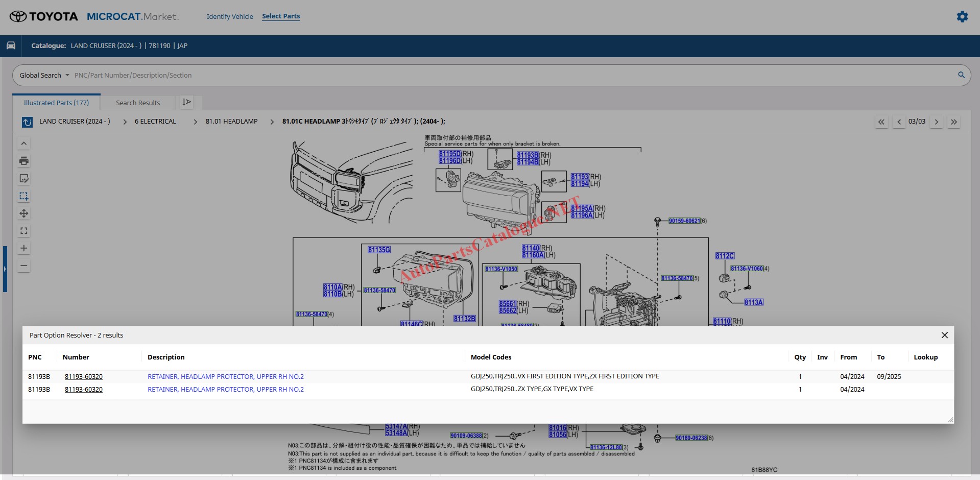Collapse the diagram toolbar with up chevron

point(24,143)
